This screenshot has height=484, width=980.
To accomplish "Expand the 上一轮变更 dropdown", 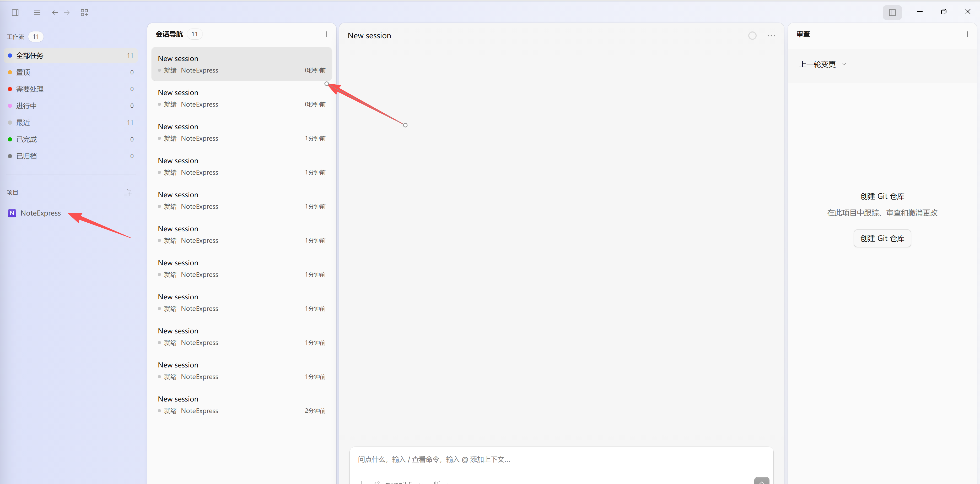I will coord(822,64).
